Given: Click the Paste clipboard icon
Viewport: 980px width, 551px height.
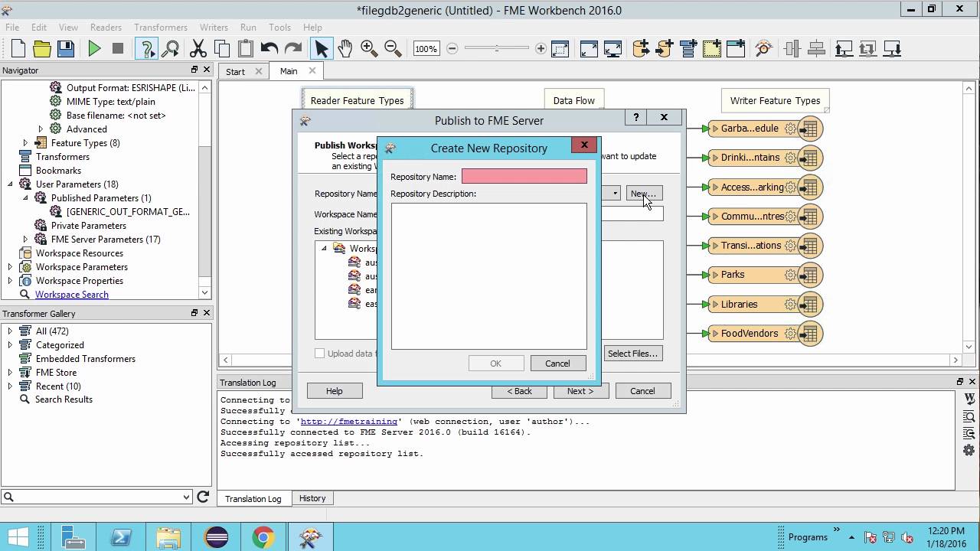Looking at the screenshot, I should (246, 49).
